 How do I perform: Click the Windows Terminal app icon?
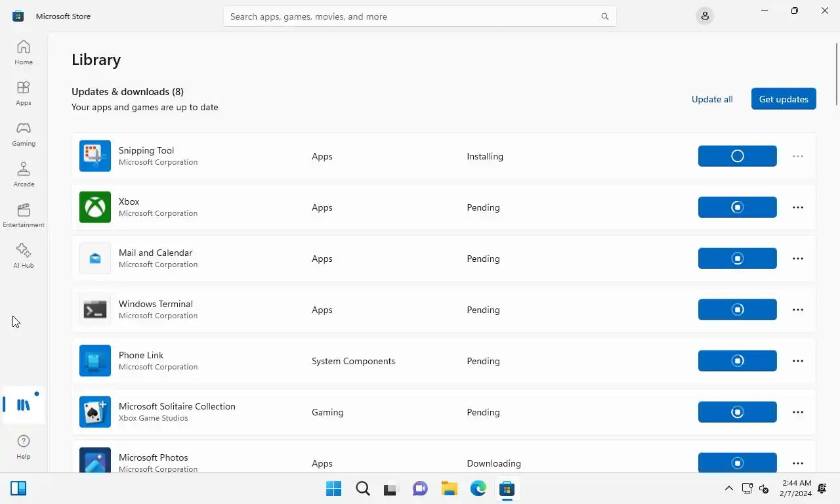click(x=95, y=310)
